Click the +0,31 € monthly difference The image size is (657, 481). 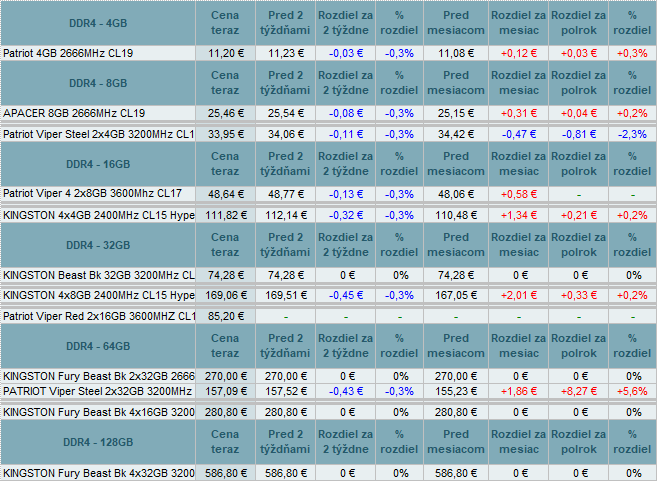[x=519, y=113]
